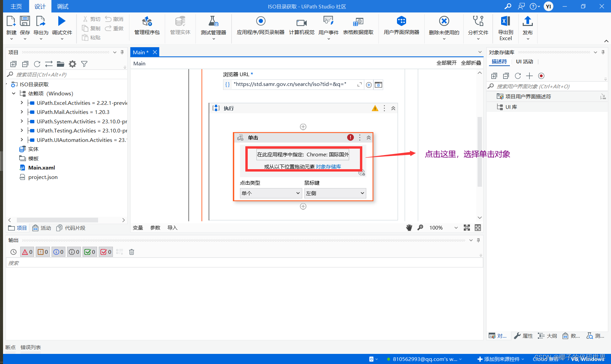
Task: Toggle gray trace filter in output
Action: (74, 252)
